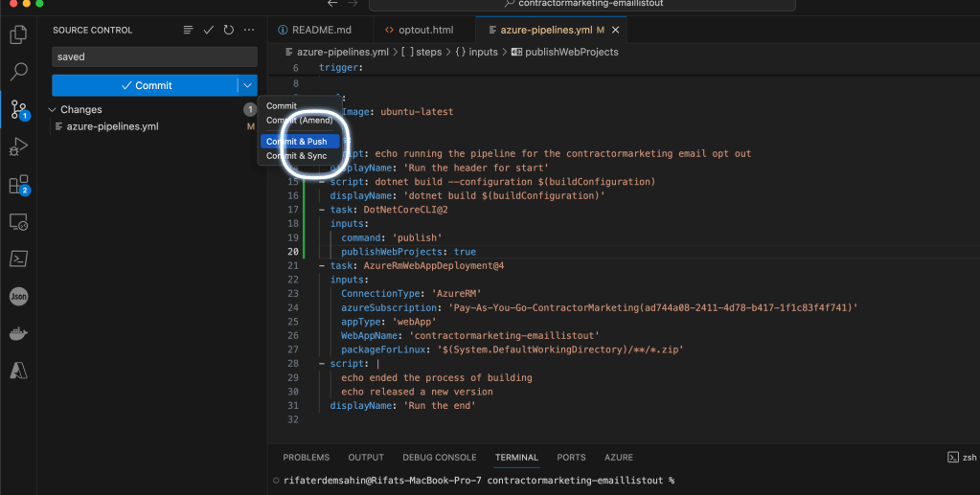Screen dimensions: 980x495
Task: Click the WebAppName line 26
Action: [470, 336]
